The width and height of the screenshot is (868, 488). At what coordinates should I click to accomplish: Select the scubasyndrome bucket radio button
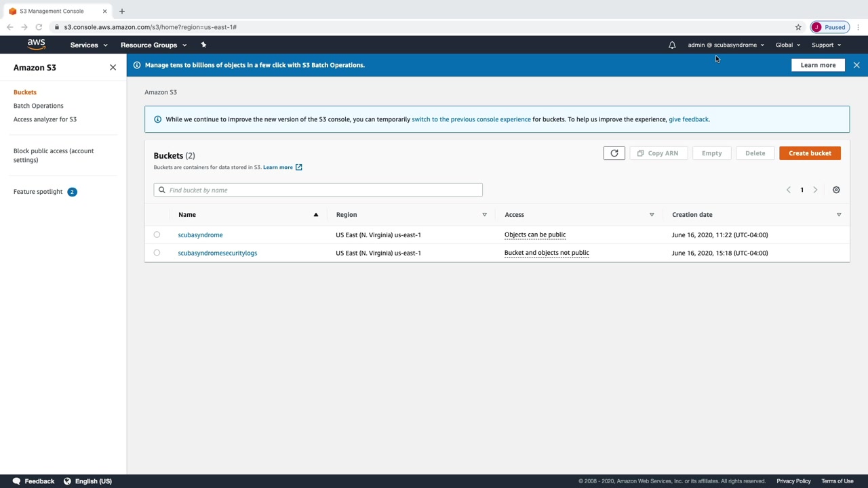157,235
